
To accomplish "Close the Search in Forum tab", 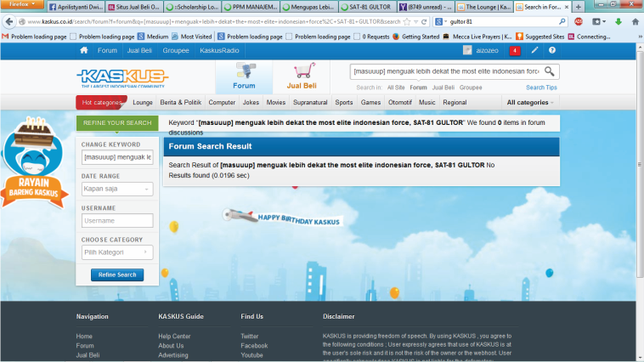I will tap(567, 7).
